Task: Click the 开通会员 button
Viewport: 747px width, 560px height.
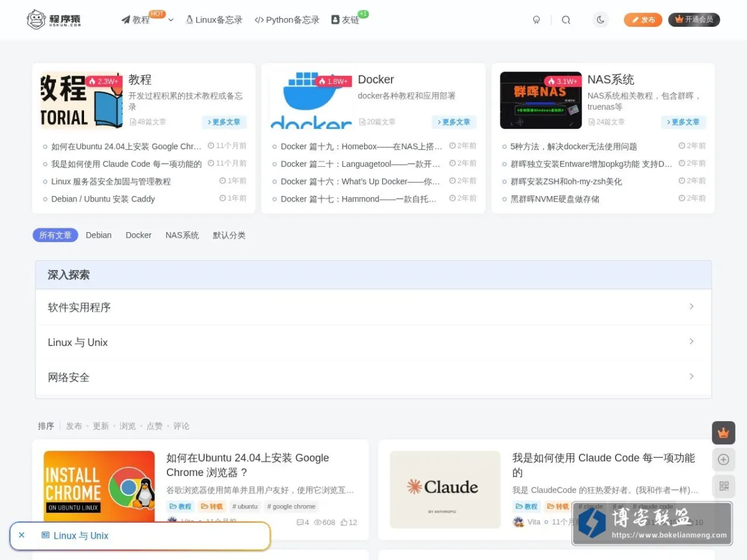Action: 694,20
